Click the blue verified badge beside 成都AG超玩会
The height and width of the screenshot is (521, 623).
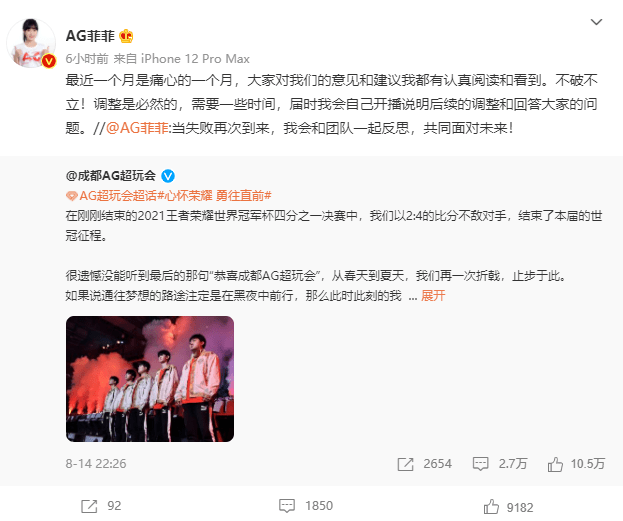[168, 176]
